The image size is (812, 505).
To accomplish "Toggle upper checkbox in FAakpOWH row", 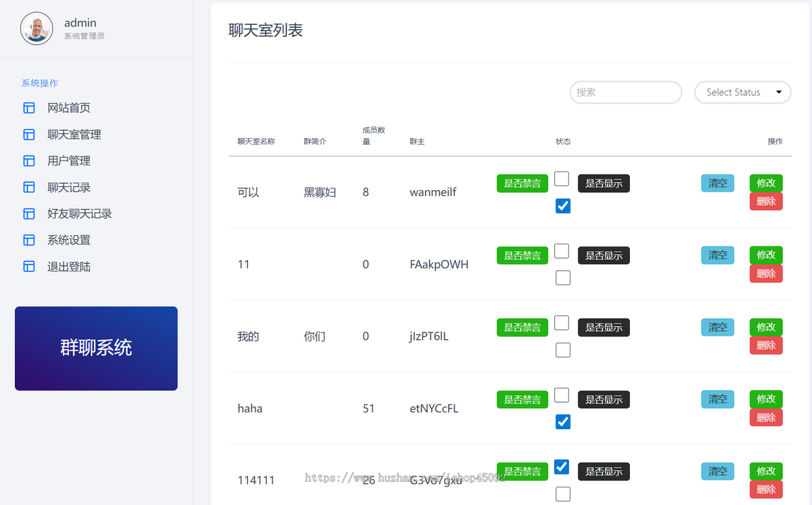I will coord(562,251).
